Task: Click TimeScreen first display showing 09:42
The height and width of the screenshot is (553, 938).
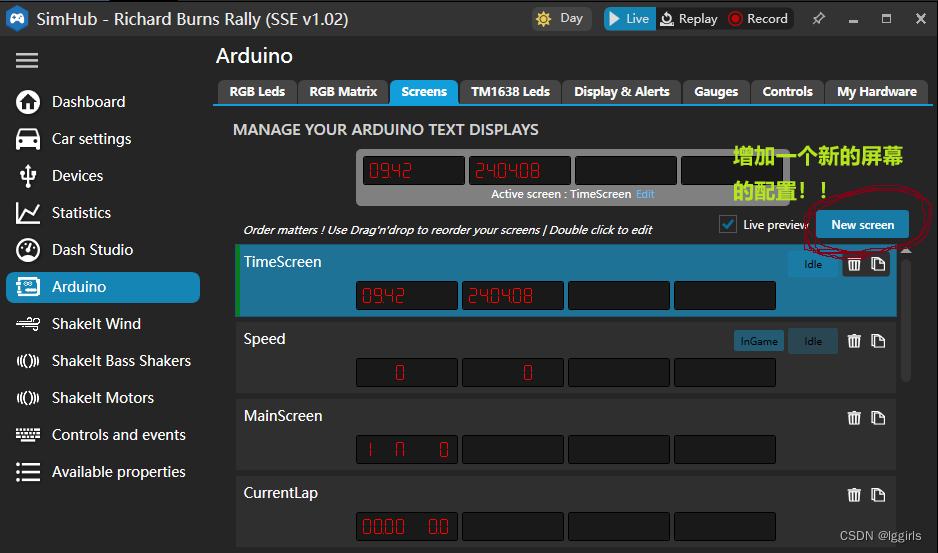Action: coord(407,296)
